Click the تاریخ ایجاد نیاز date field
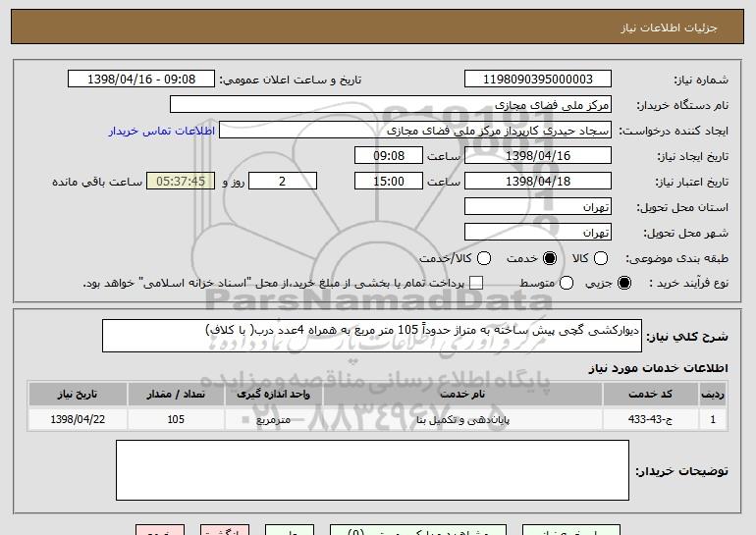Image resolution: width=756 pixels, height=535 pixels. [x=538, y=156]
